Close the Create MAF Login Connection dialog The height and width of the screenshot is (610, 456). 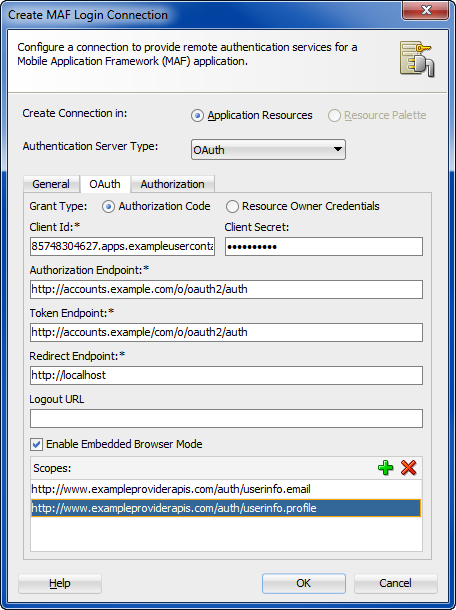point(426,11)
